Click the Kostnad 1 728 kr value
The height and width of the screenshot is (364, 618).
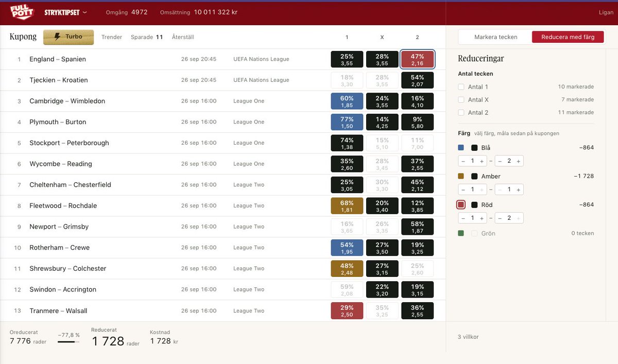164,341
